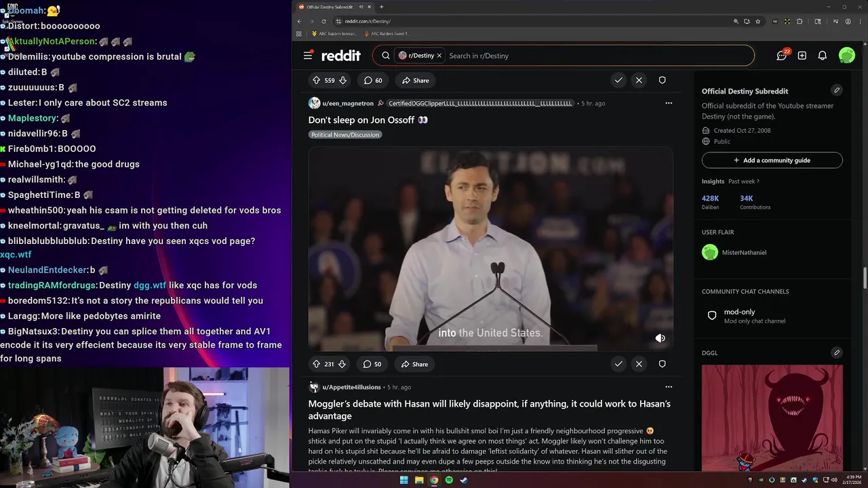868x488 pixels.
Task: Open the green user avatar menu
Action: pyautogui.click(x=847, y=56)
